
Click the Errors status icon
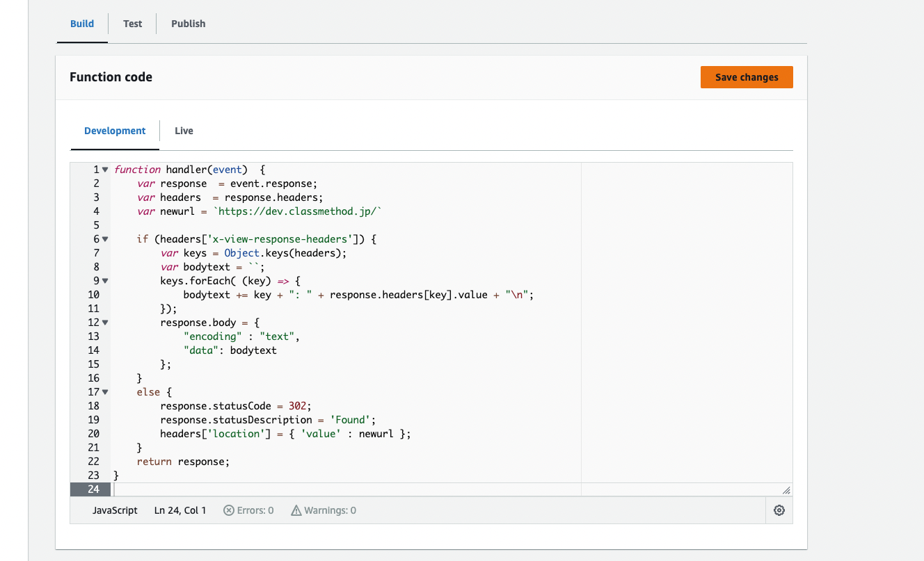point(229,510)
